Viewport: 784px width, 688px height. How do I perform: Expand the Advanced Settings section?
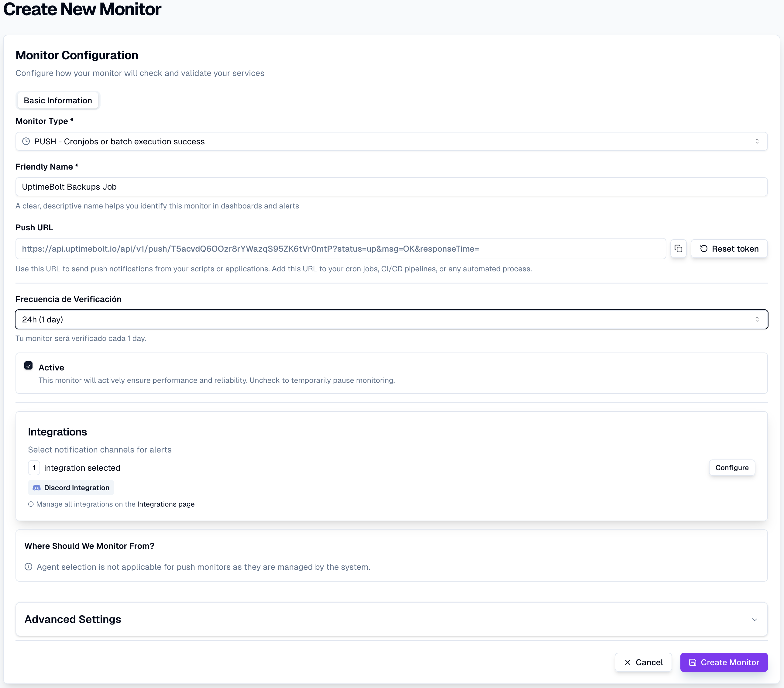[x=391, y=619]
